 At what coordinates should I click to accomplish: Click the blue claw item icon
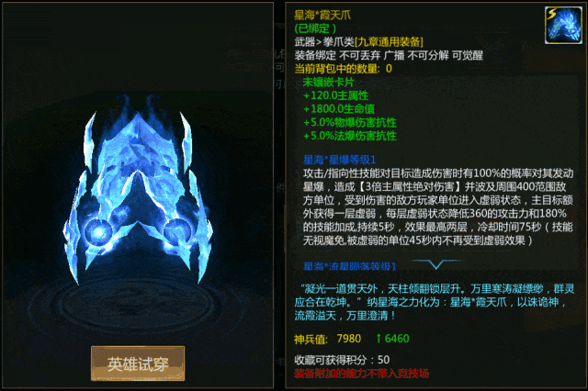pos(563,25)
